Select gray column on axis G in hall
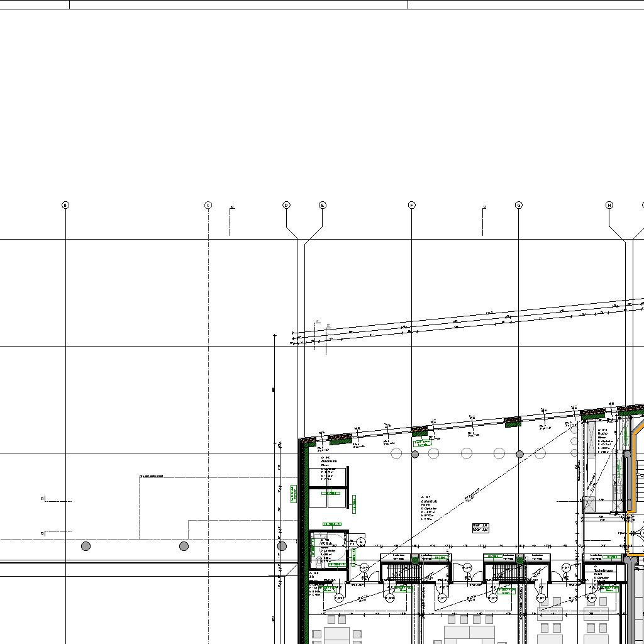This screenshot has width=644, height=644. tap(520, 454)
